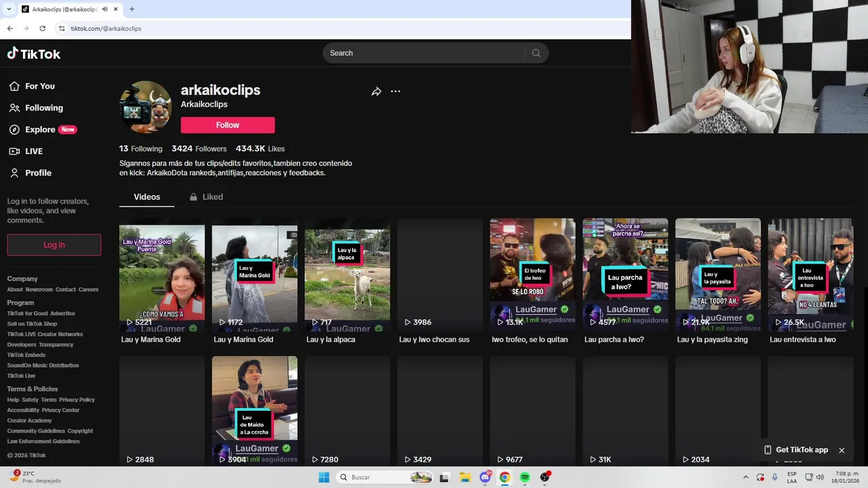Click Get TikTok app button
This screenshot has height=488, width=868.
coord(796,450)
